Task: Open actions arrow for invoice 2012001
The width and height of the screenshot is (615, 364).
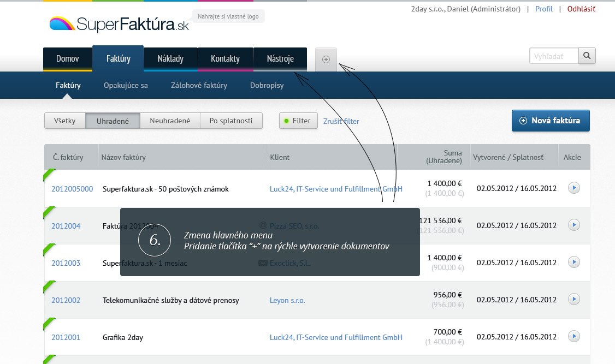Action: click(x=574, y=336)
